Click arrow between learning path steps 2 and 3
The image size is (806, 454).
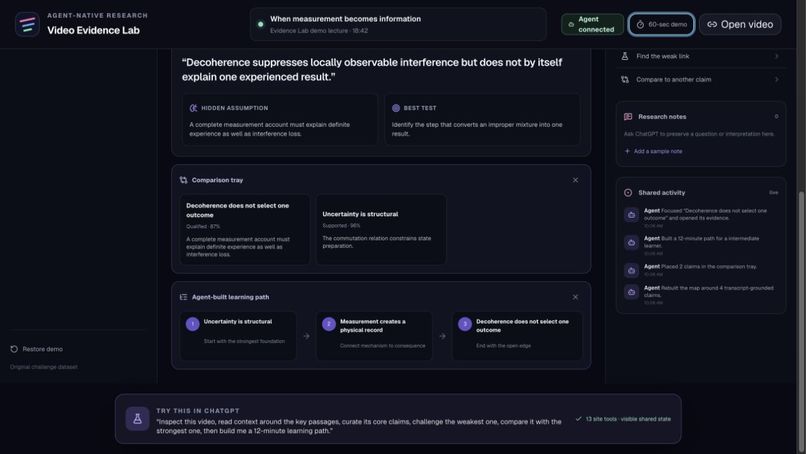coord(443,336)
